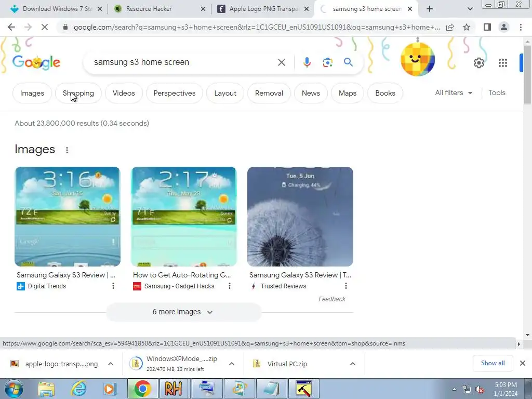532x399 pixels.
Task: Open the Images section options menu
Action: [67, 150]
